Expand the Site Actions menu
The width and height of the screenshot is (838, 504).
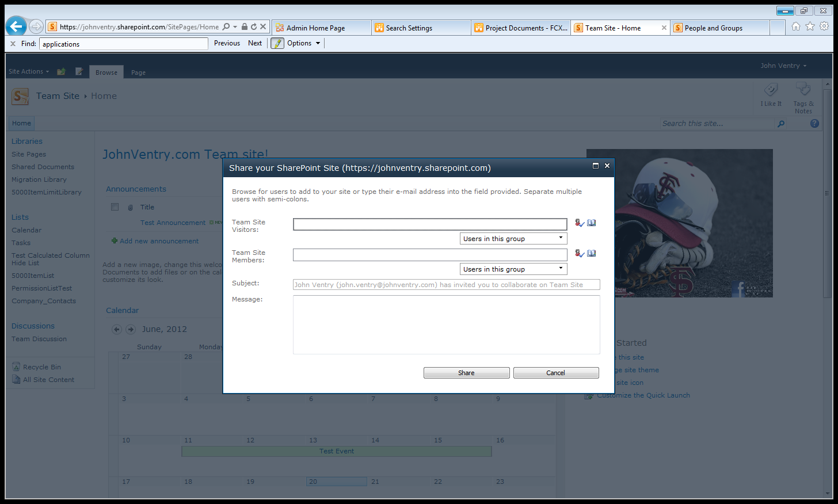(29, 71)
